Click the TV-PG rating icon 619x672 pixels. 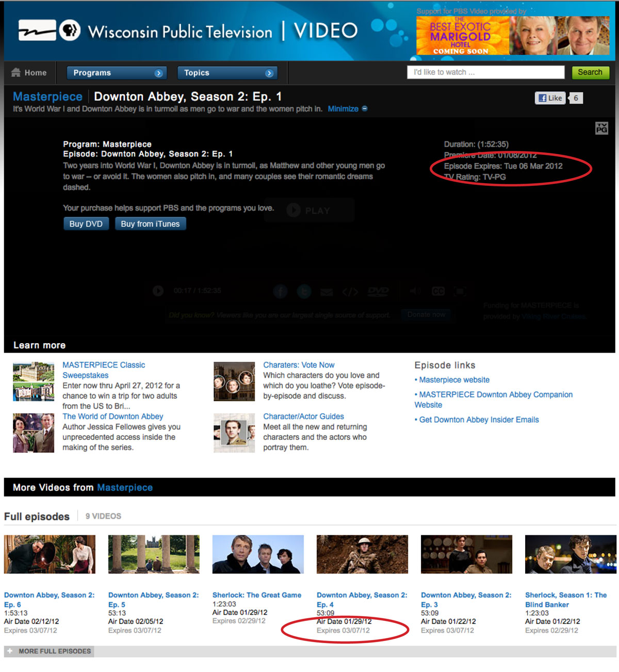click(x=601, y=128)
